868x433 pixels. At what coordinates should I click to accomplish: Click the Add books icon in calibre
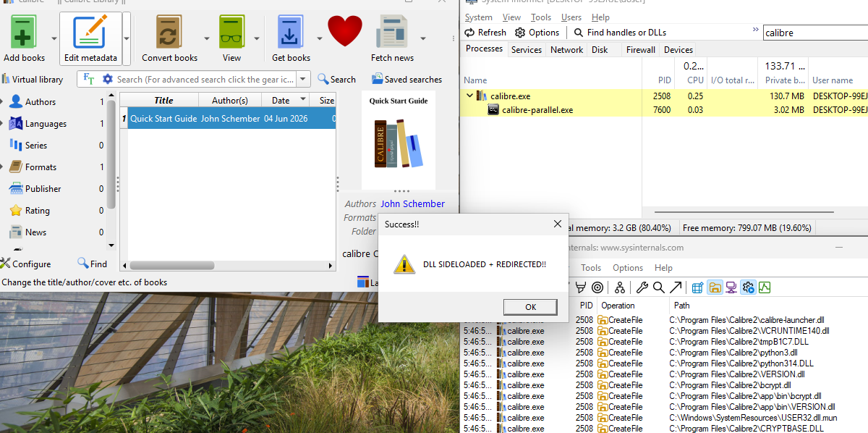24,32
